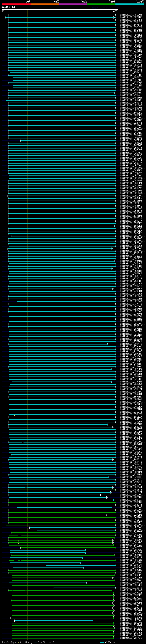Screen dimensions: 146x644
Task: Select hit label UniRef100_B0EGX6
Action: [x=131, y=532]
